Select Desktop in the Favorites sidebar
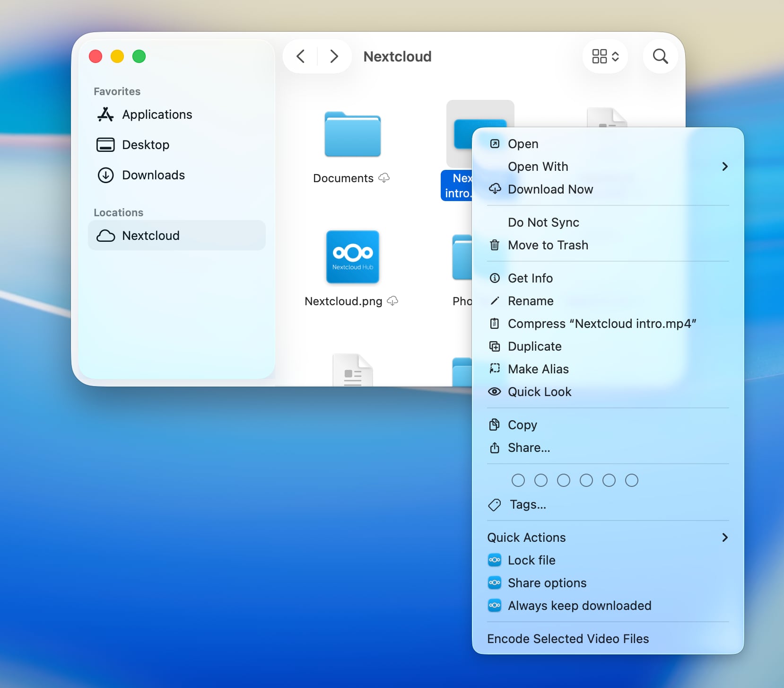Viewport: 784px width, 688px height. (146, 144)
